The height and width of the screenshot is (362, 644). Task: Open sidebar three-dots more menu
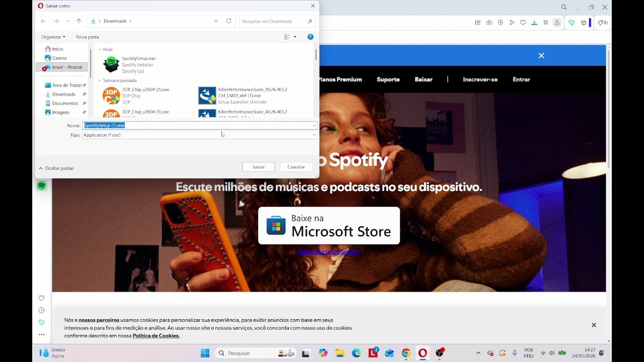41,334
